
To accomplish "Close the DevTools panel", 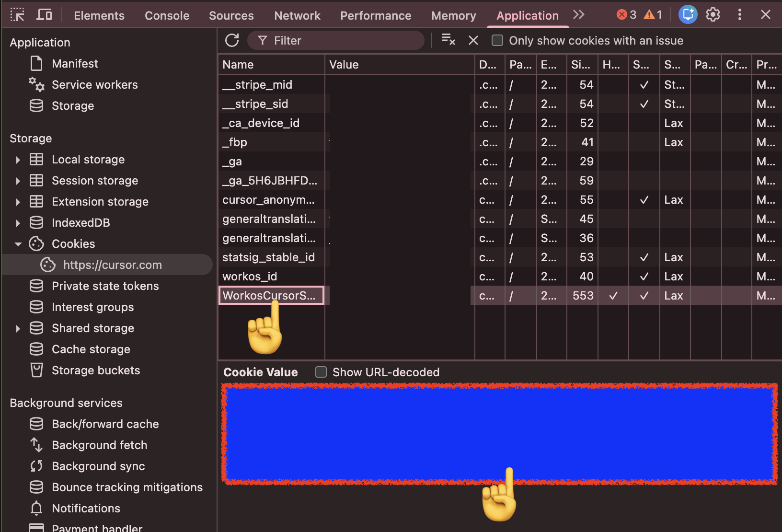I will [766, 15].
